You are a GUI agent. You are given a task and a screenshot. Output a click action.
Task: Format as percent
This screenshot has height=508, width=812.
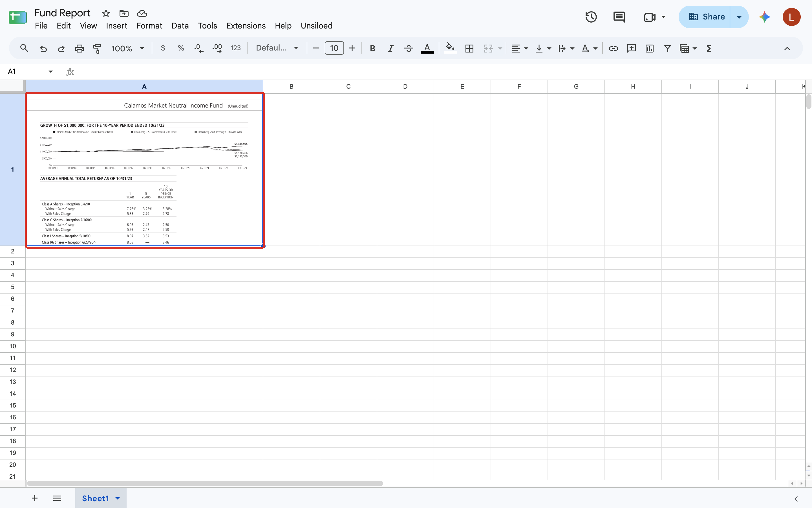coord(181,48)
